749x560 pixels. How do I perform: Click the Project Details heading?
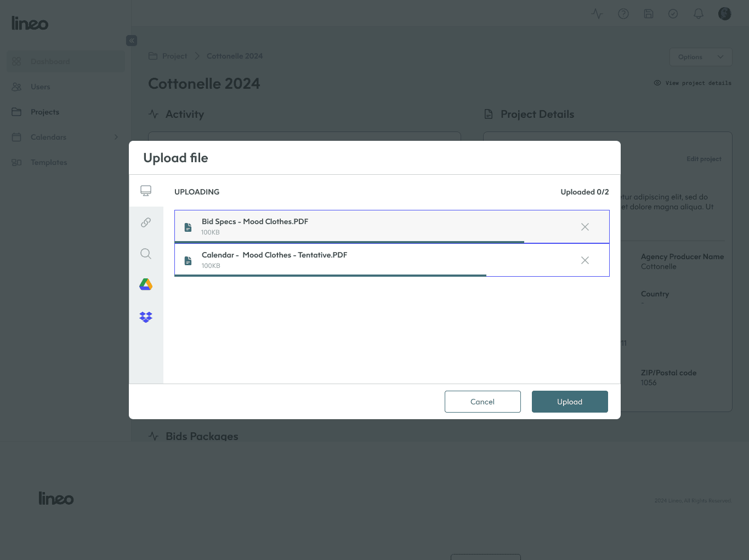pyautogui.click(x=537, y=114)
